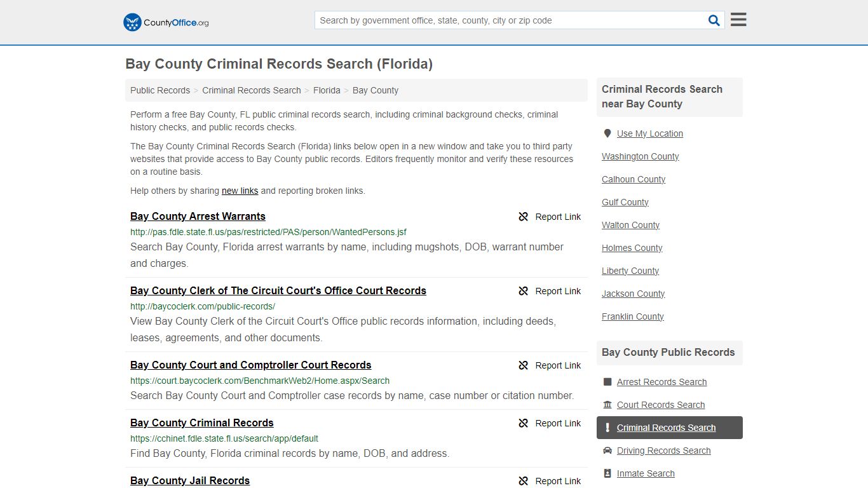Click the CountyOffice.org logo
The width and height of the screenshot is (868, 488).
tap(166, 22)
